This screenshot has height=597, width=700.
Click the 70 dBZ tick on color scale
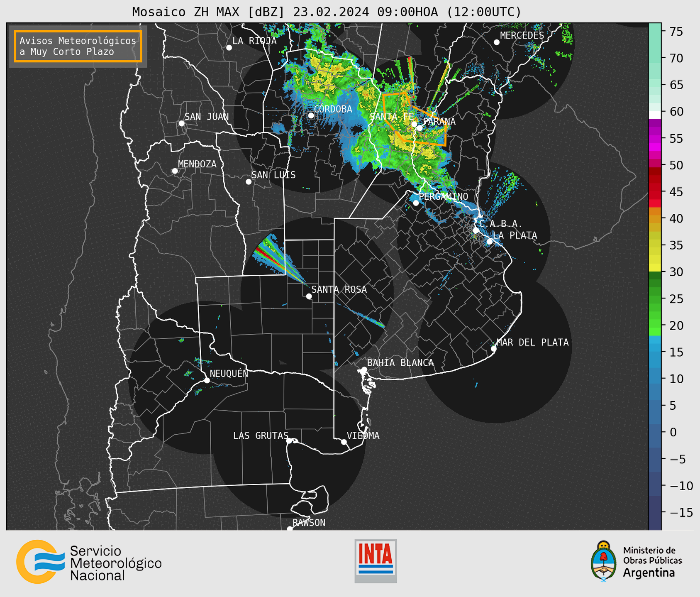pyautogui.click(x=676, y=58)
